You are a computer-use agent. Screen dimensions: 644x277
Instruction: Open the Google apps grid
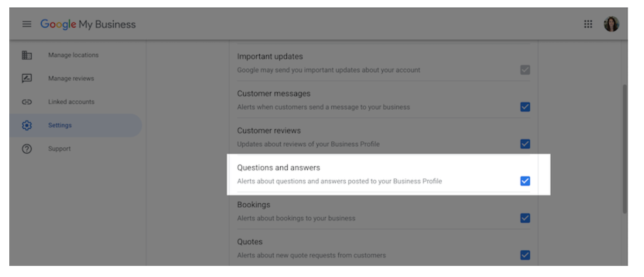tap(588, 24)
